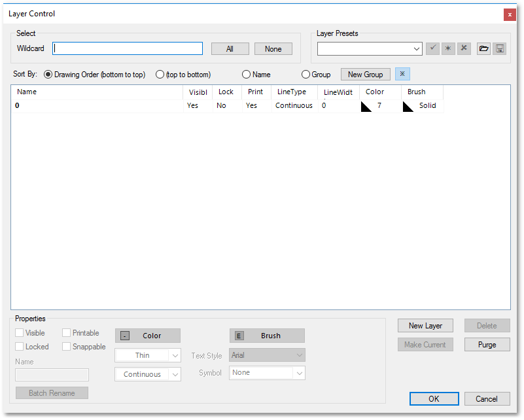Enable the Visible property checkbox
Viewport: 524px width, 420px height.
tap(19, 332)
